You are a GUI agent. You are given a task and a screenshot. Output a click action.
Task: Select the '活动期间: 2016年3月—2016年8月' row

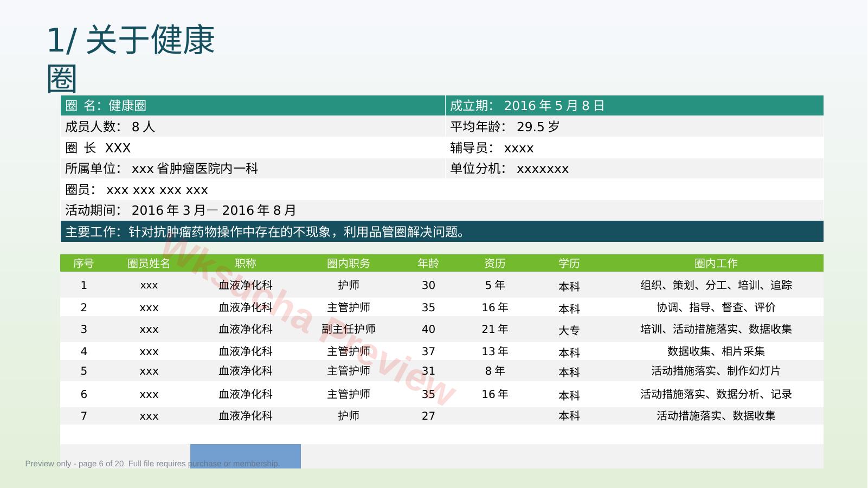(x=442, y=210)
